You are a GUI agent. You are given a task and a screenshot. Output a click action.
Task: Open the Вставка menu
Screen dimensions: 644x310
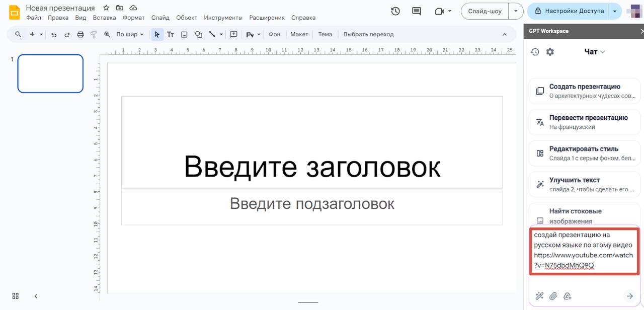pos(104,18)
